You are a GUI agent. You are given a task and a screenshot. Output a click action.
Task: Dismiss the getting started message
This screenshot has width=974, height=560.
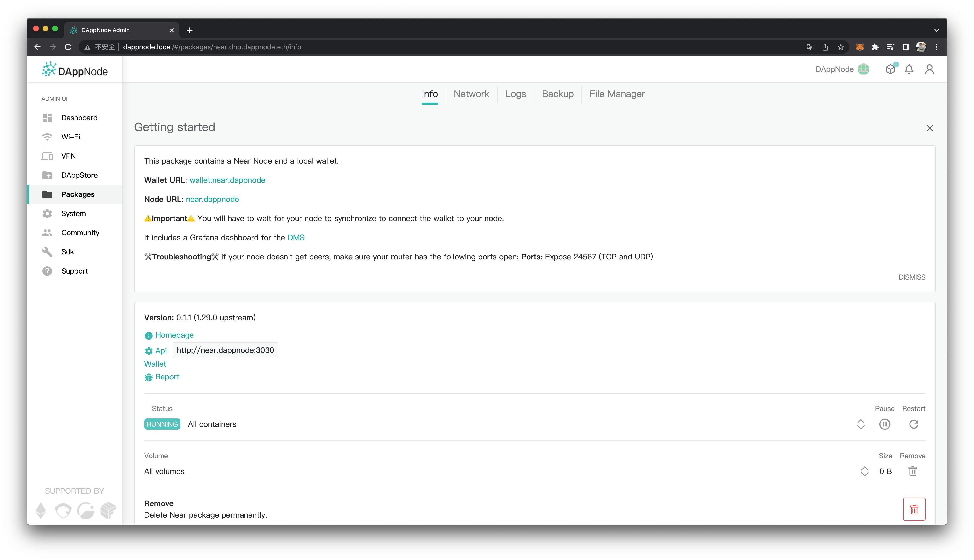912,277
